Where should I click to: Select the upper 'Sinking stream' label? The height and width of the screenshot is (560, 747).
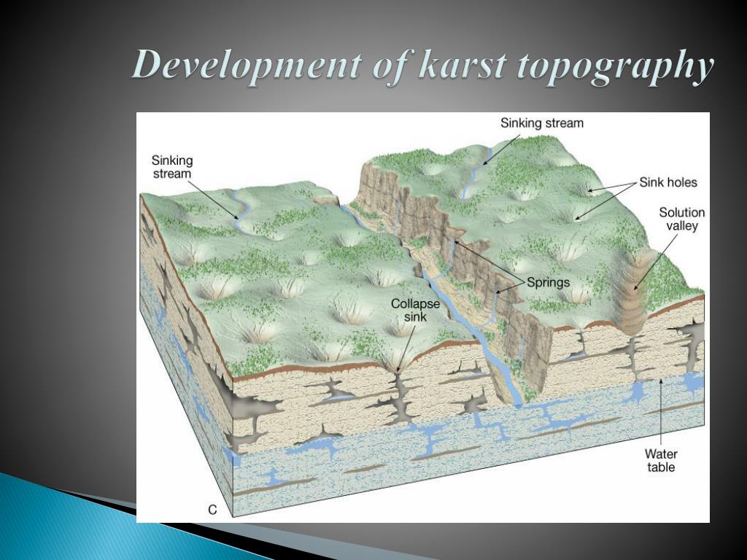tap(542, 123)
